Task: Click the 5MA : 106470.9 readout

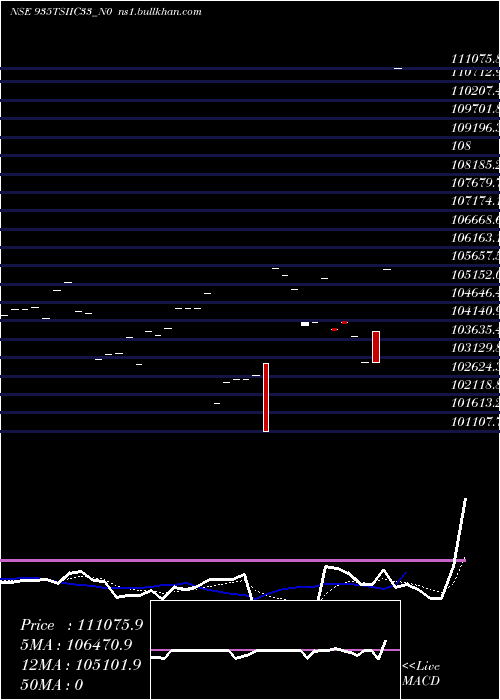Action: click(76, 645)
